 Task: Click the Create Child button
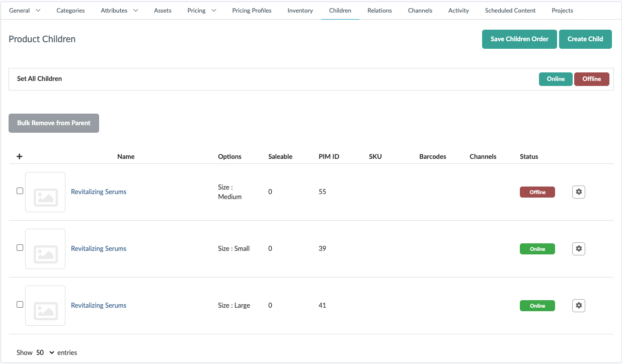585,39
